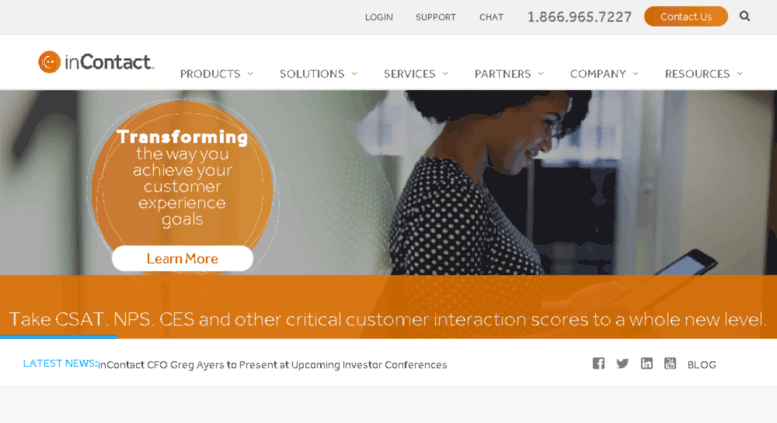Open the Blog link
This screenshot has width=777, height=423.
tap(702, 365)
